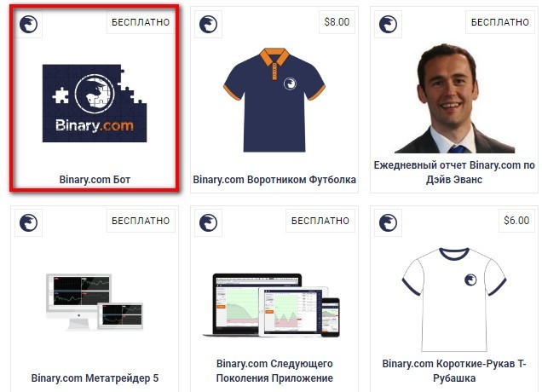Click the bull logo icon on Короткие-Рукав Т-Рубашка card
This screenshot has width=542, height=392.
pos(389,222)
